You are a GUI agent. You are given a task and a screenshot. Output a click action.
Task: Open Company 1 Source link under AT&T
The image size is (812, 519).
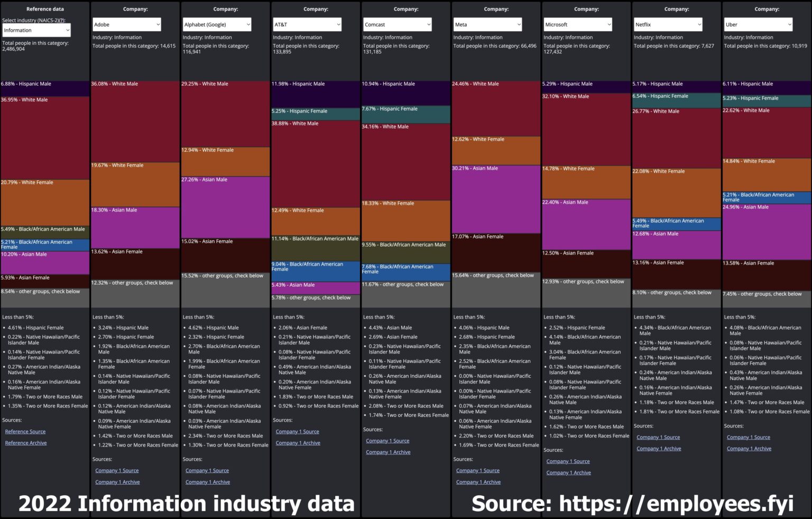[297, 432]
